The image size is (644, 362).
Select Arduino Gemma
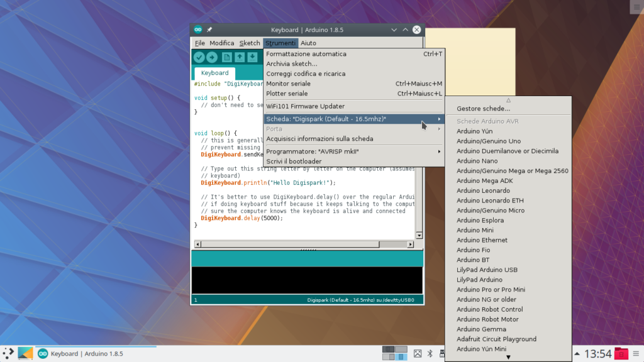(508, 329)
